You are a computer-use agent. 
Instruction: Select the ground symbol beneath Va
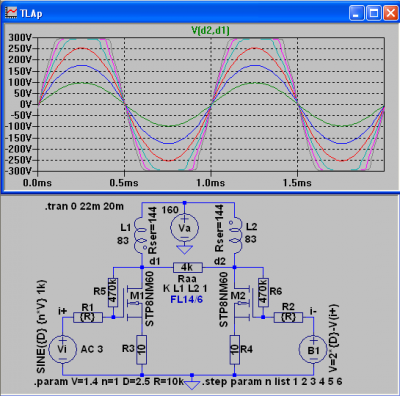(184, 250)
